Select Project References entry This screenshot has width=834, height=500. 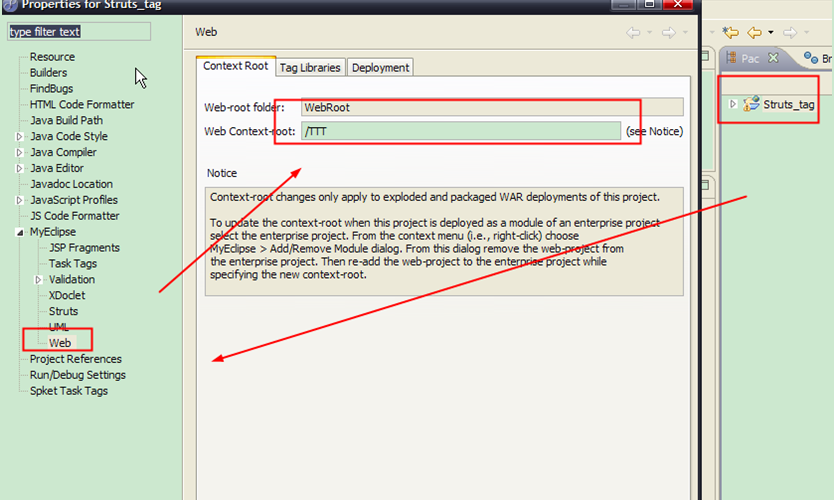click(x=76, y=359)
